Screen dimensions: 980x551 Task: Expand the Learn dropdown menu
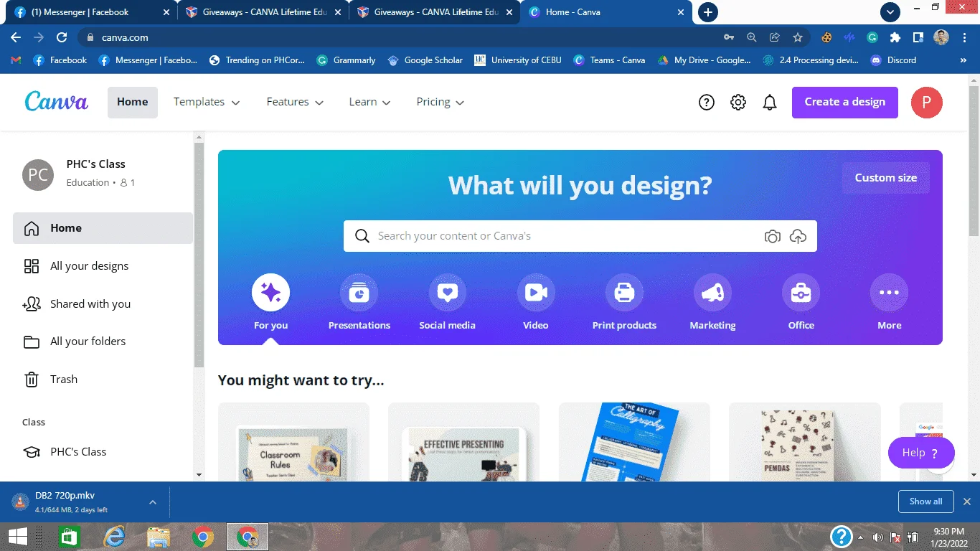click(369, 102)
